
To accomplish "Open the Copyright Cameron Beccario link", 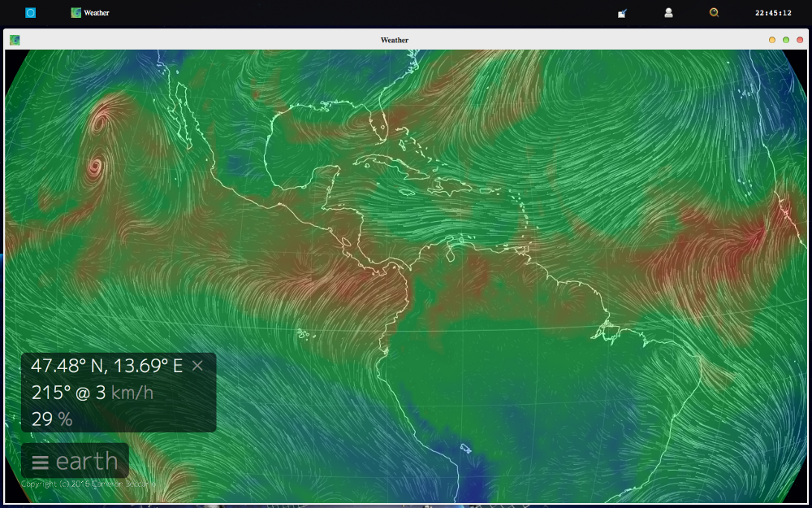I will pos(89,484).
